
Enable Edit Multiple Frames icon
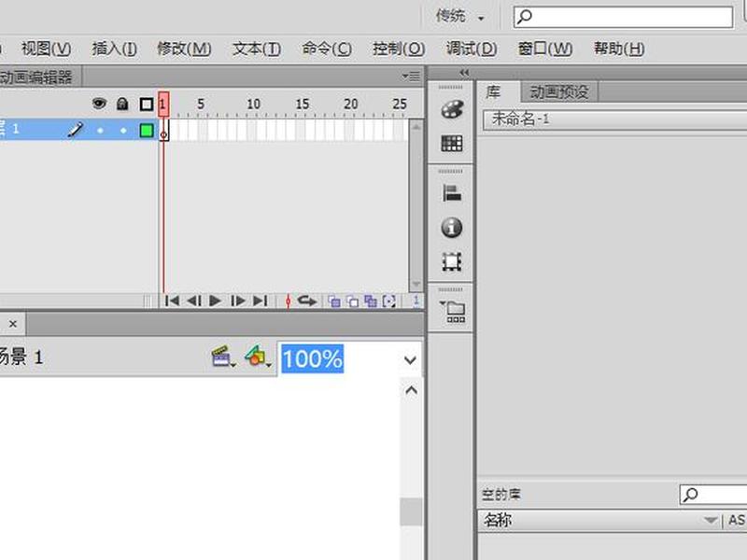click(371, 301)
